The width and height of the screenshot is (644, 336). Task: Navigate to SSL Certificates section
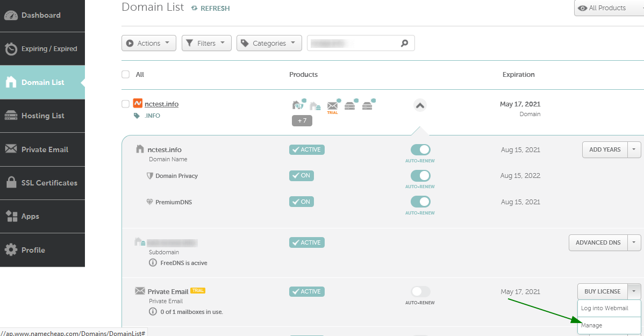tap(42, 183)
